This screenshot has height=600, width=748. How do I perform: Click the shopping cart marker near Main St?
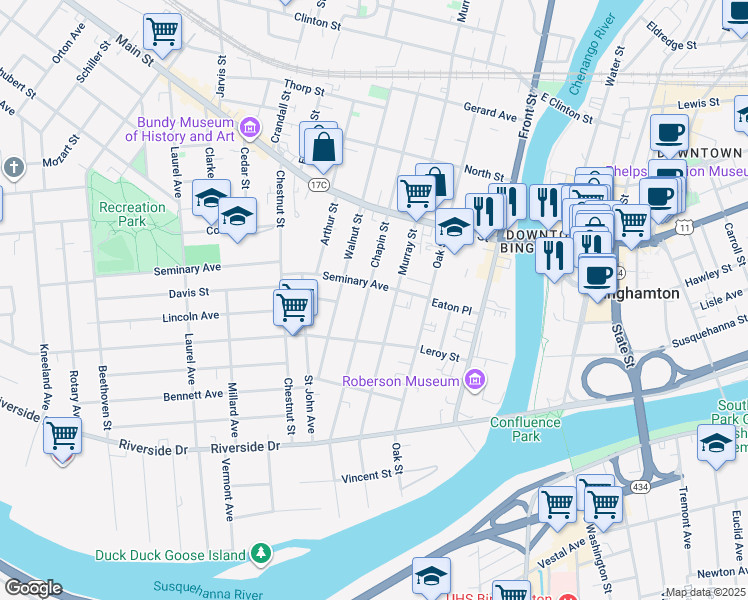162,32
